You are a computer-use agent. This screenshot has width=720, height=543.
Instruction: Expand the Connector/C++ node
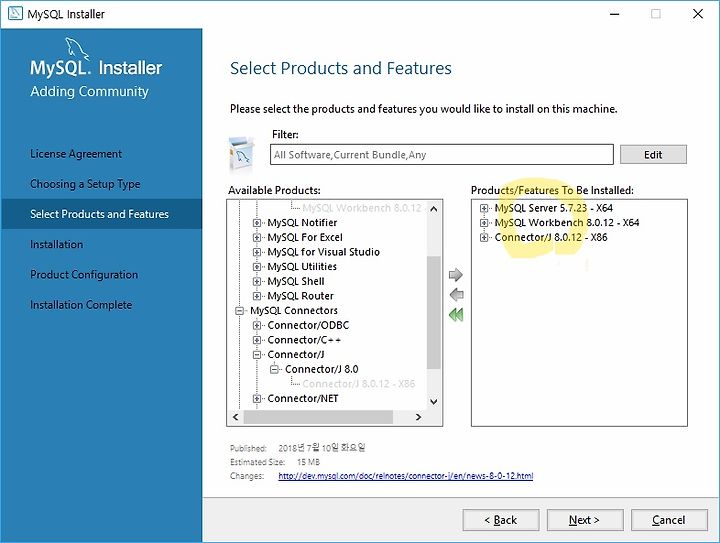point(257,340)
